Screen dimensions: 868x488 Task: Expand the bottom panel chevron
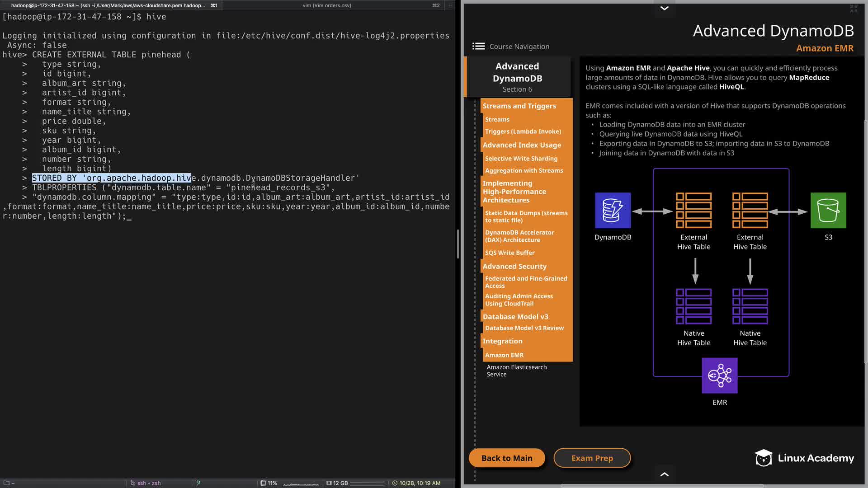tap(664, 474)
